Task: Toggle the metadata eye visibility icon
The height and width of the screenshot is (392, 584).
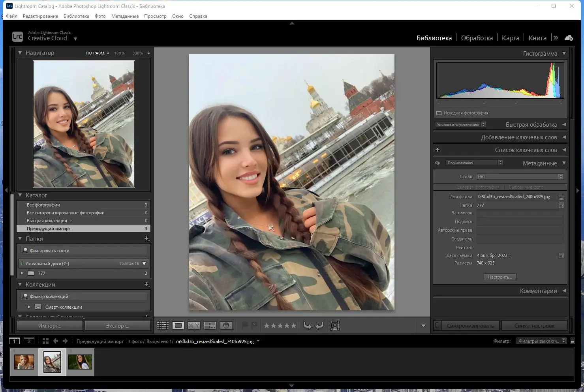Action: (438, 163)
